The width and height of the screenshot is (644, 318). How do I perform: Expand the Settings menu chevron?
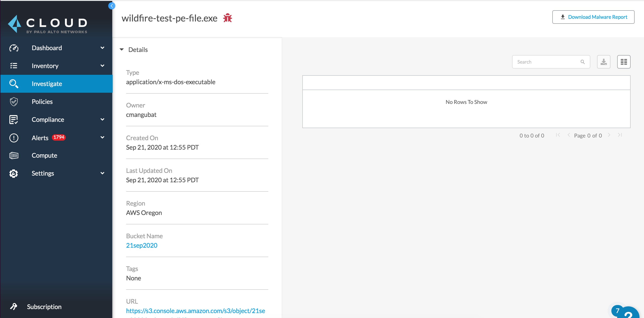click(x=102, y=173)
